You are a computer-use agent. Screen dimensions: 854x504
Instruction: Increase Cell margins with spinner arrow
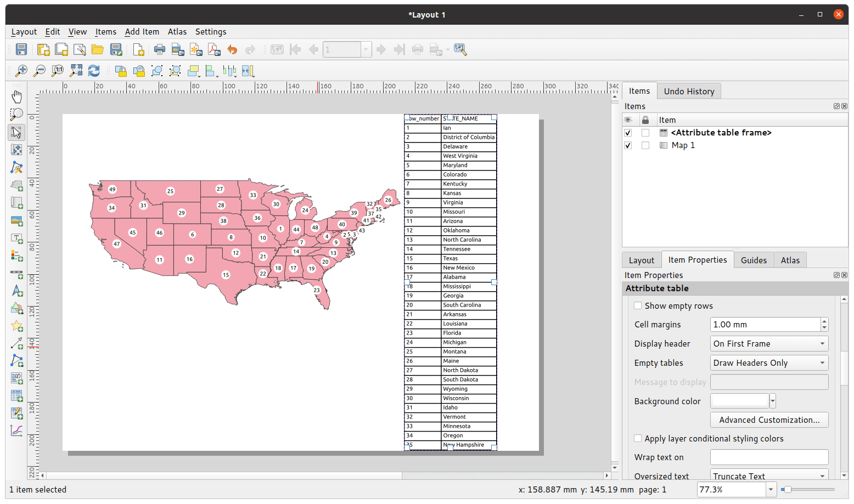824,321
